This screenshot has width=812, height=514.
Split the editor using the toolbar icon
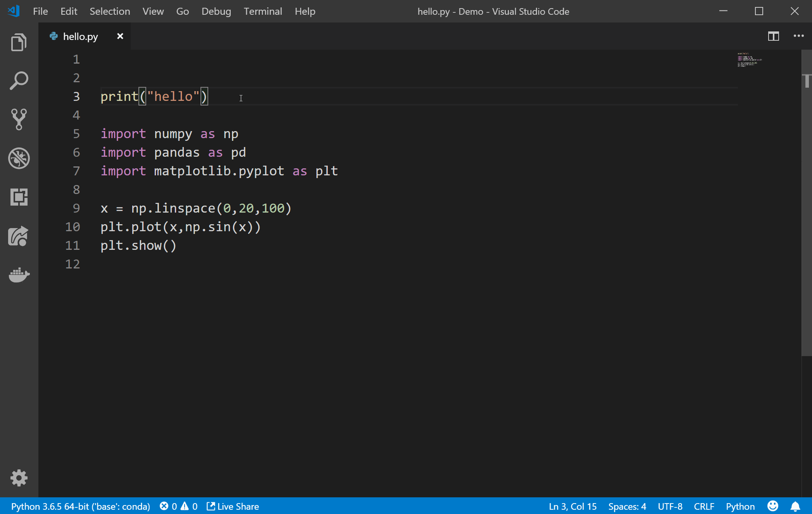point(773,36)
